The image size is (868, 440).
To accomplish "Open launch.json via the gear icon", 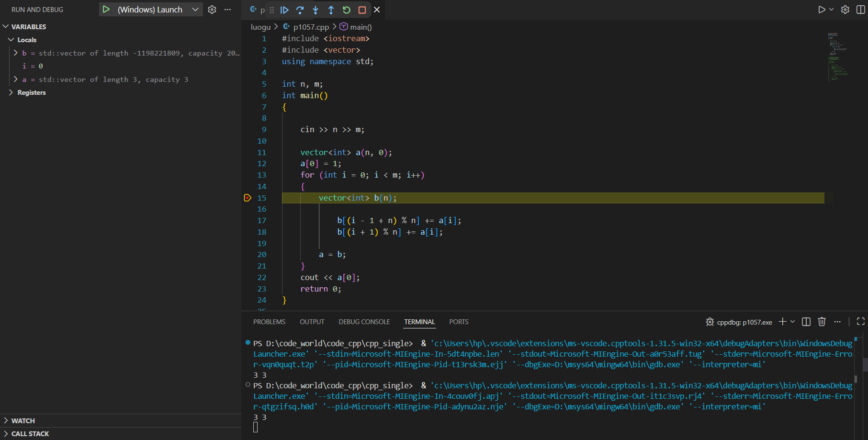I will pos(212,10).
